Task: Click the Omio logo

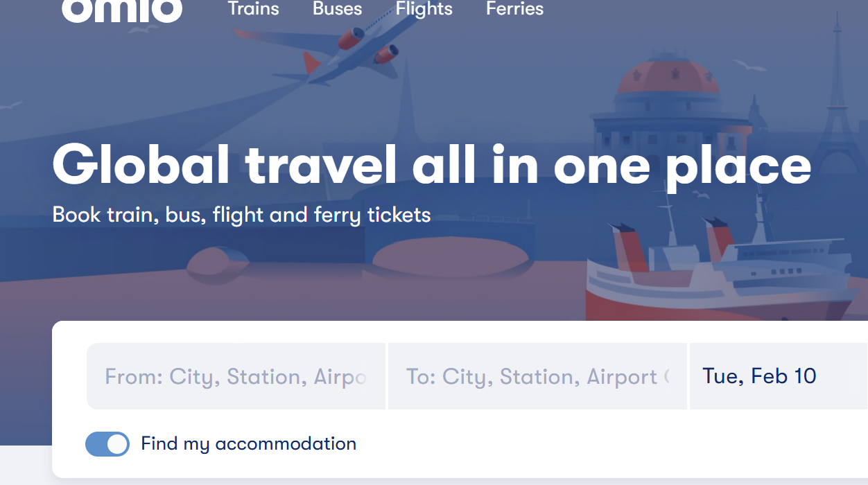Action: (x=122, y=10)
